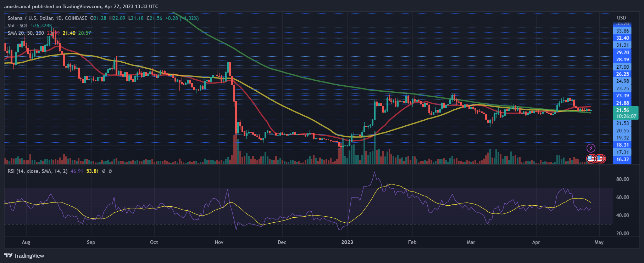
Task: Click the Sep label on time axis
Action: 91,242
